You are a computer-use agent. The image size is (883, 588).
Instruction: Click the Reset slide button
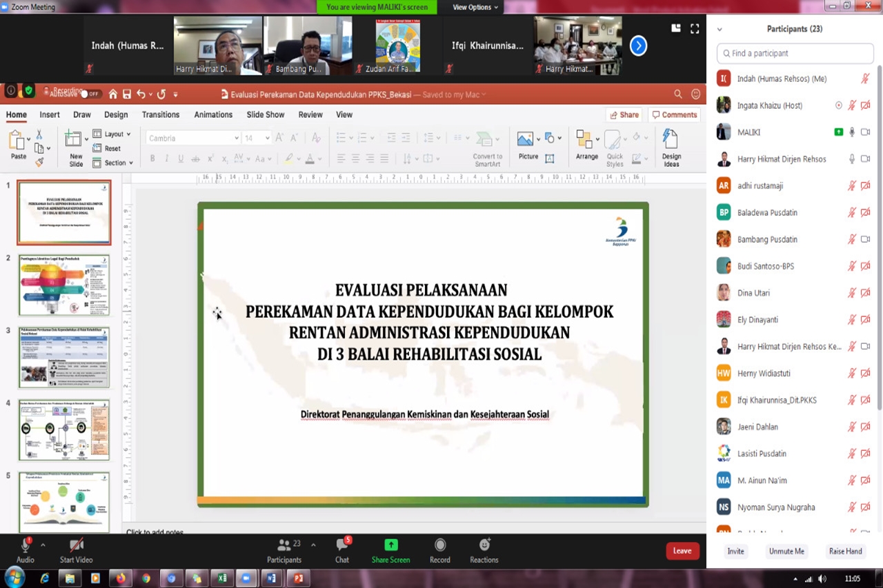pos(107,148)
